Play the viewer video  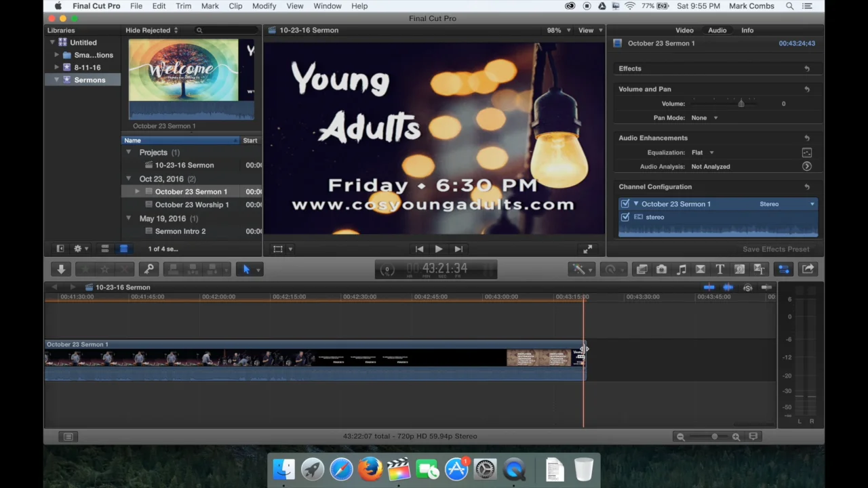tap(439, 249)
